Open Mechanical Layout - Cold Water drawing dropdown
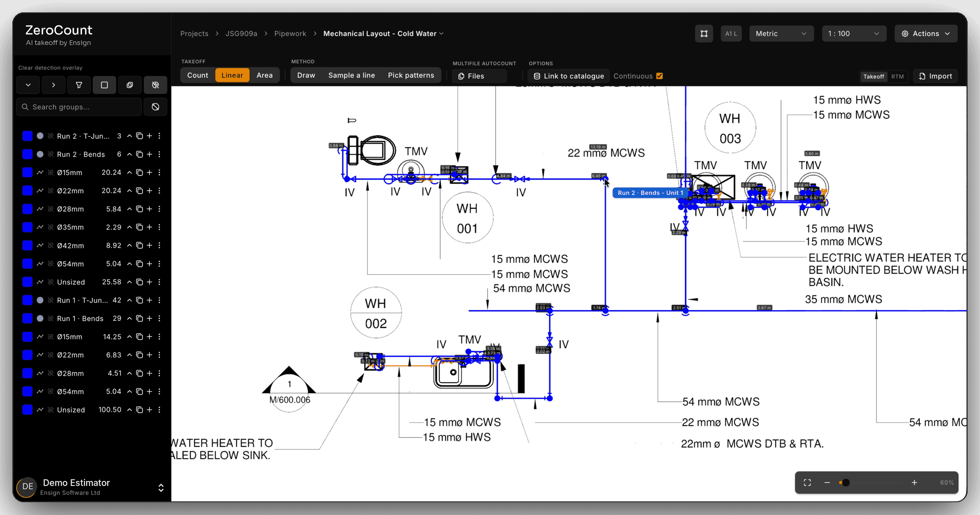This screenshot has height=515, width=980. click(x=384, y=34)
